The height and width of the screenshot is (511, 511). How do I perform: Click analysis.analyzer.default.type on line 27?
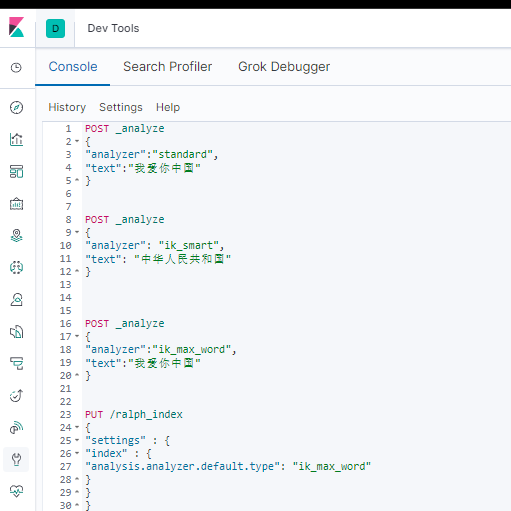pos(182,467)
